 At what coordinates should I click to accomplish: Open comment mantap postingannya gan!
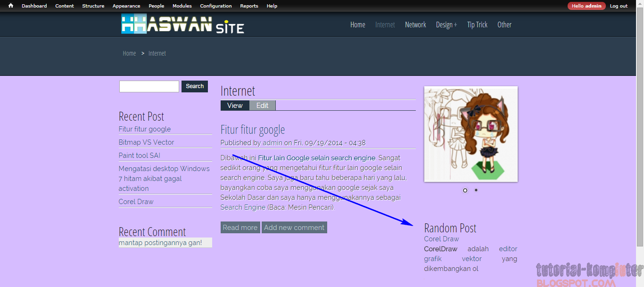click(x=160, y=243)
